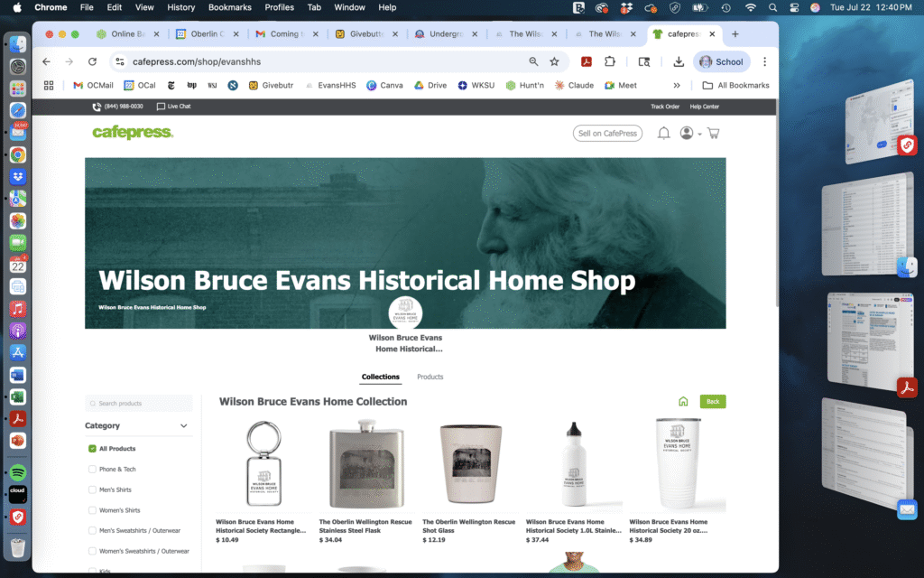
Task: Open Chrome downloads icon
Action: point(679,62)
